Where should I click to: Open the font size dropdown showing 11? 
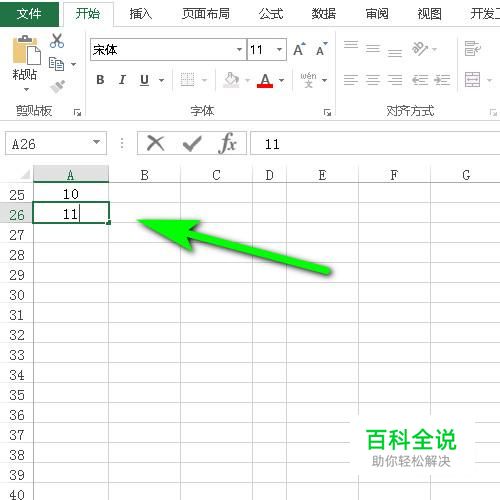(x=279, y=50)
